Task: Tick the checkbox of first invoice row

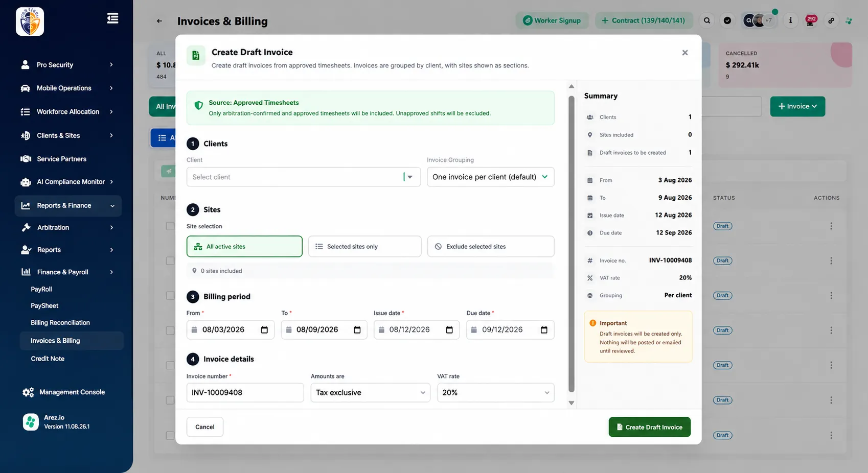Action: (x=170, y=226)
